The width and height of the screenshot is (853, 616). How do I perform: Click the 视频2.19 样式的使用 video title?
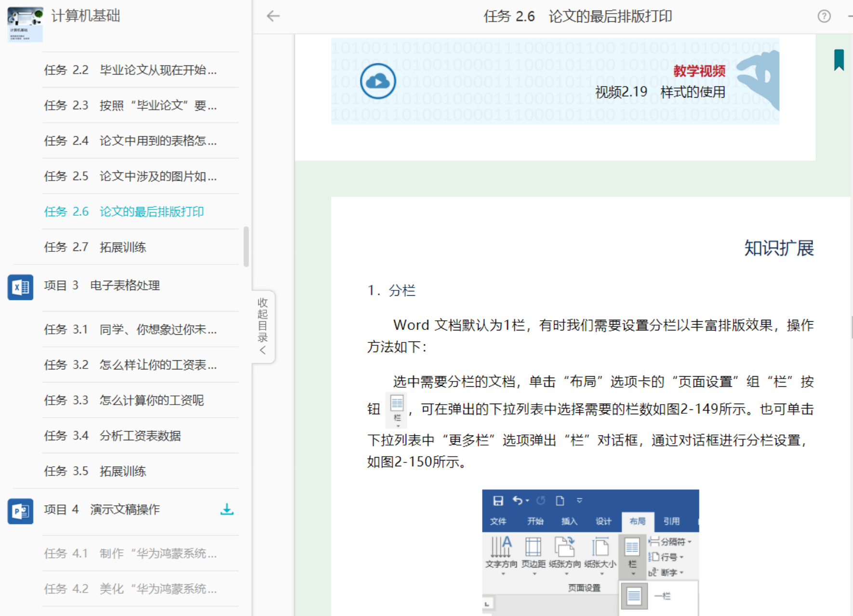660,92
